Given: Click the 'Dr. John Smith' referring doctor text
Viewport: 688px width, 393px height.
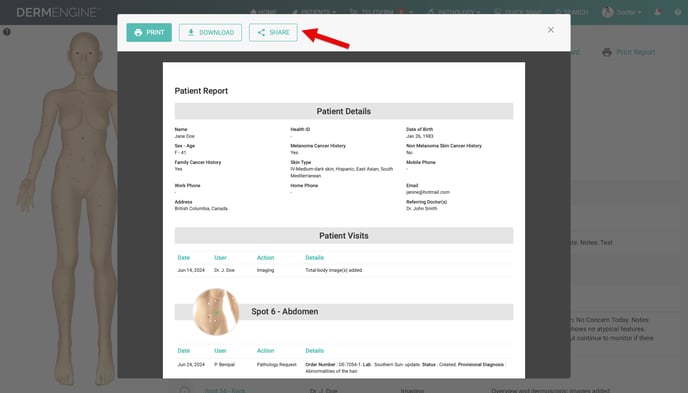Looking at the screenshot, I should click(x=422, y=208).
